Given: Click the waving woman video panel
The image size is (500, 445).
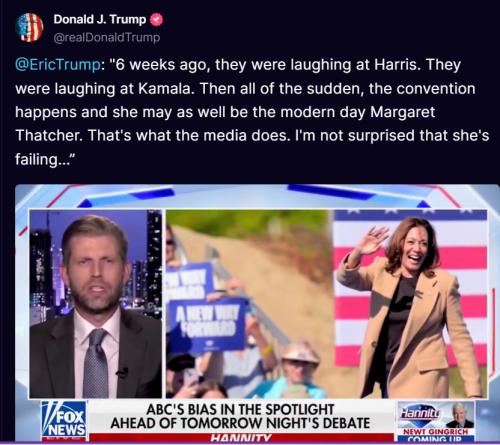Looking at the screenshot, I should click(410, 303).
